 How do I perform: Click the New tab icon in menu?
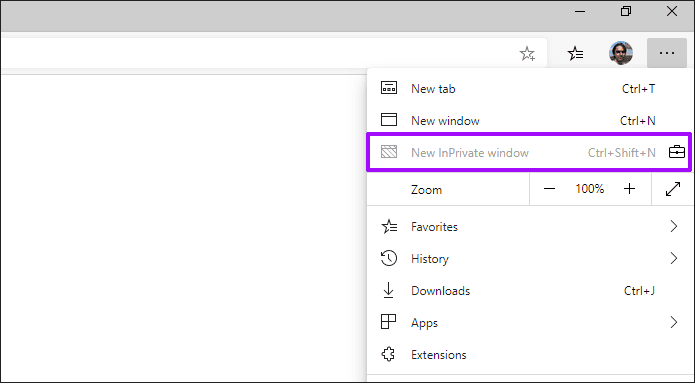389,88
